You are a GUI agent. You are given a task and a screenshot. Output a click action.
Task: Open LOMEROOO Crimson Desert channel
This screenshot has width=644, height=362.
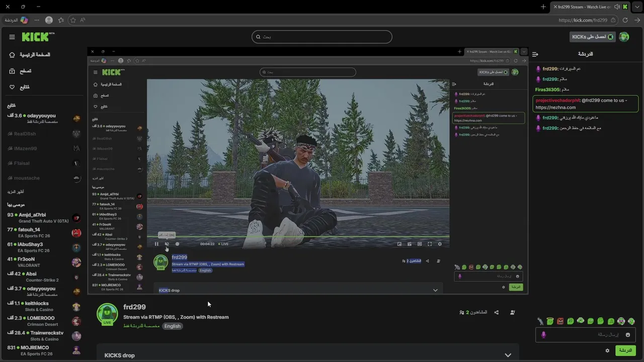coord(44,321)
